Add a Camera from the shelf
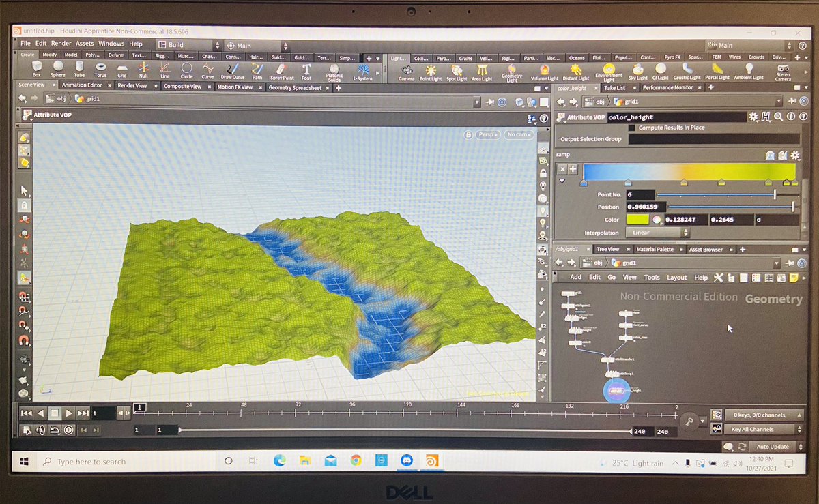Viewport: 819px width, 504px height. [x=407, y=72]
